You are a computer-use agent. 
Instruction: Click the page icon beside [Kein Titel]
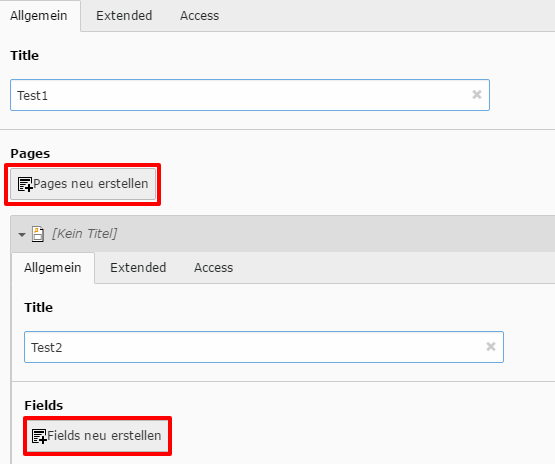pyautogui.click(x=38, y=234)
